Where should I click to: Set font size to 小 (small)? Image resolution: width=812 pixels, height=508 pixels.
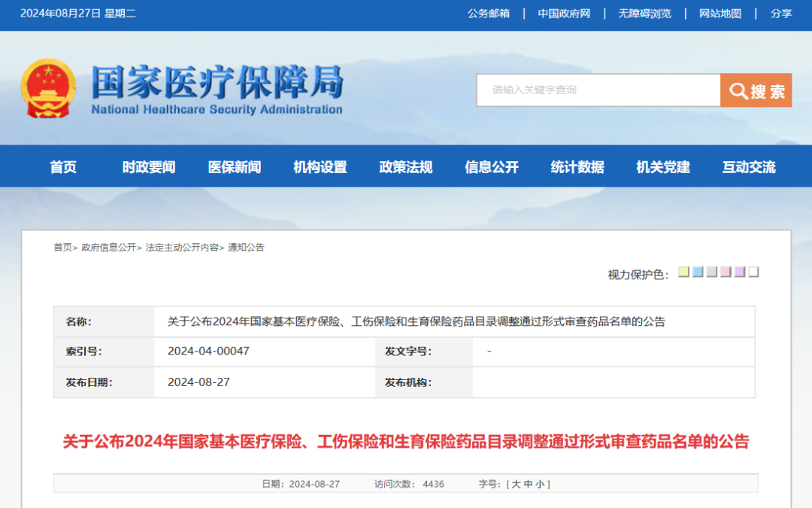541,484
